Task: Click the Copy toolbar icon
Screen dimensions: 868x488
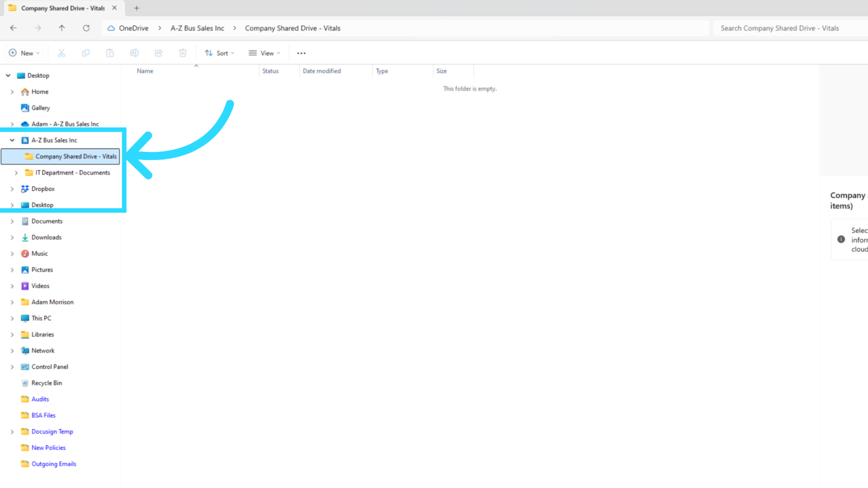Action: tap(85, 53)
